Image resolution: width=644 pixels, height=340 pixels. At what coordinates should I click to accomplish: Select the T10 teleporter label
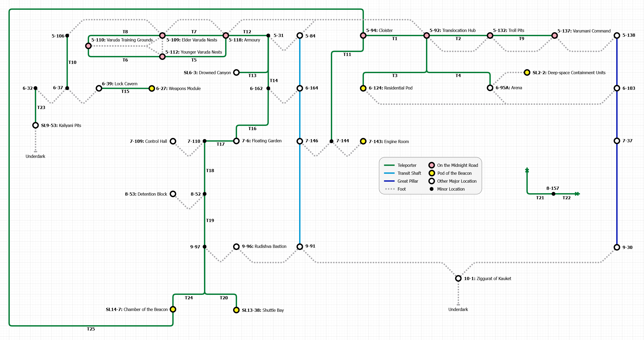(72, 62)
